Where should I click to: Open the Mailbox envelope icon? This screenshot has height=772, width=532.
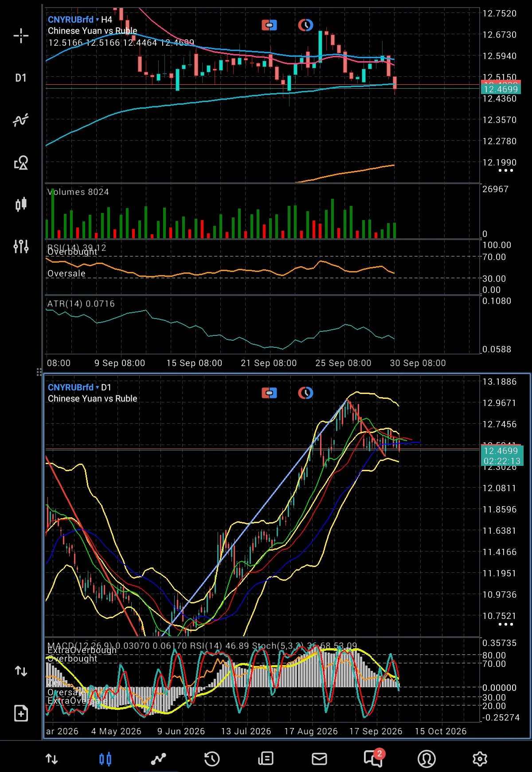(x=319, y=759)
